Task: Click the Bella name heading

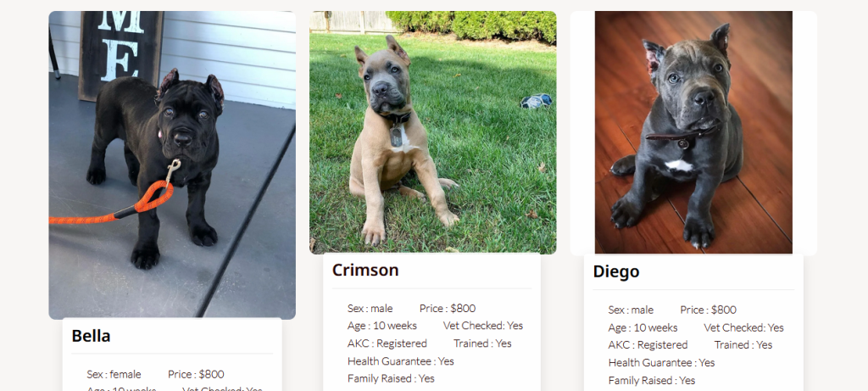Action: [x=92, y=336]
